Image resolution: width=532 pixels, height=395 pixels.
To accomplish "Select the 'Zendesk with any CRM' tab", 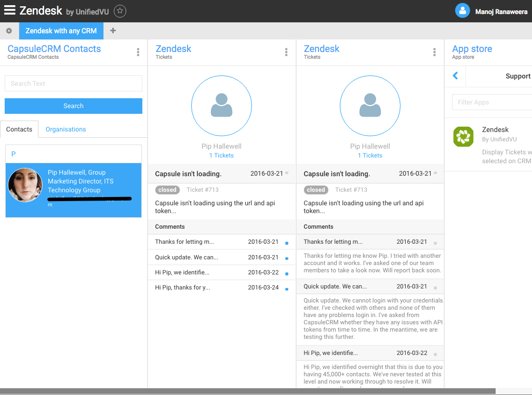I will [61, 31].
